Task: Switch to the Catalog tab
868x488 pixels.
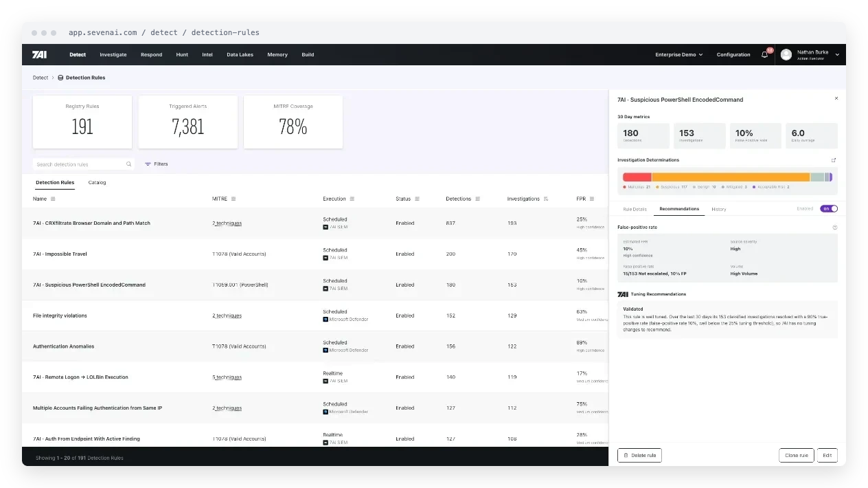Action: click(97, 183)
